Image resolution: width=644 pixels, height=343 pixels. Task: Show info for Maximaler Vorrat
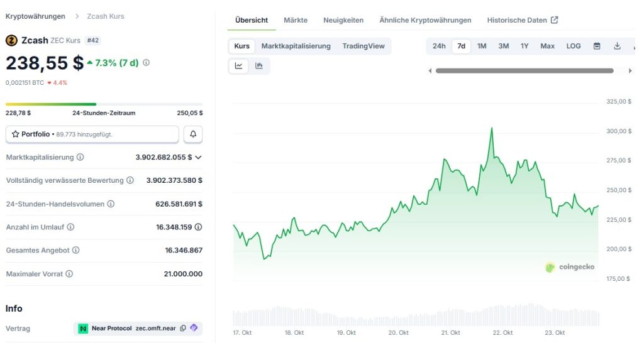(69, 274)
